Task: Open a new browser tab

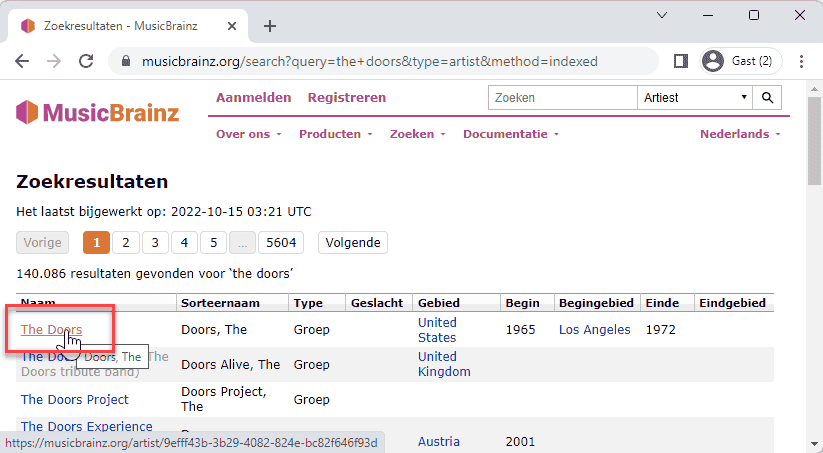Action: click(270, 26)
